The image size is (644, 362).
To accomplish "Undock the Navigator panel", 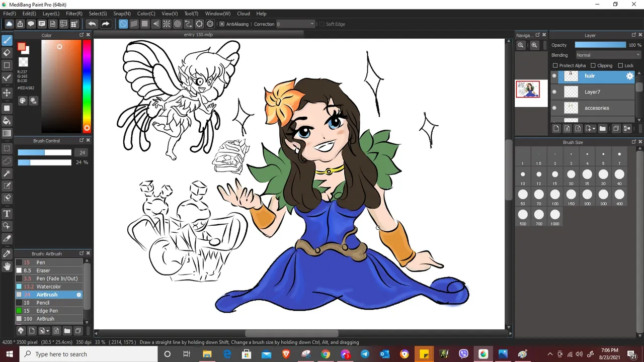I will 537,35.
